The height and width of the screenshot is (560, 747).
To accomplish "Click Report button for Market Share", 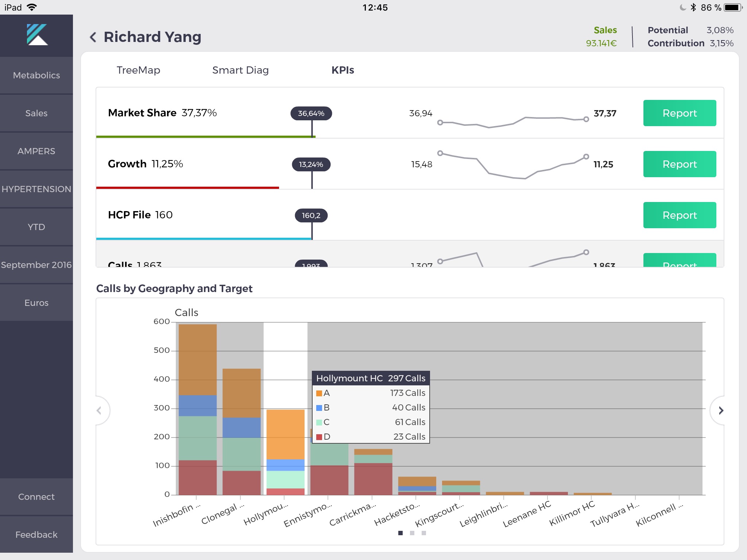I will tap(679, 113).
